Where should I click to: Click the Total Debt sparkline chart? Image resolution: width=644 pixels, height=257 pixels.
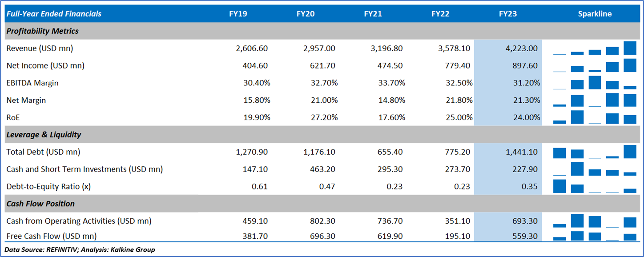pyautogui.click(x=595, y=152)
